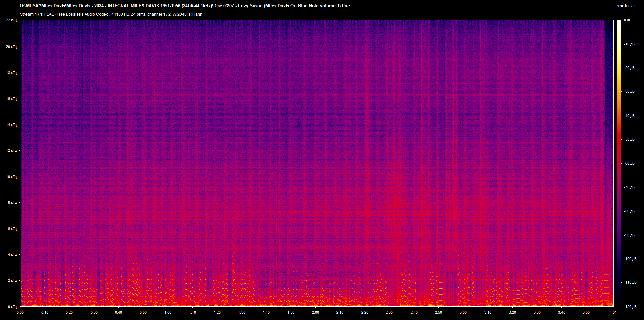
Task: Click the -120 дБ color scale label
Action: (x=630, y=307)
